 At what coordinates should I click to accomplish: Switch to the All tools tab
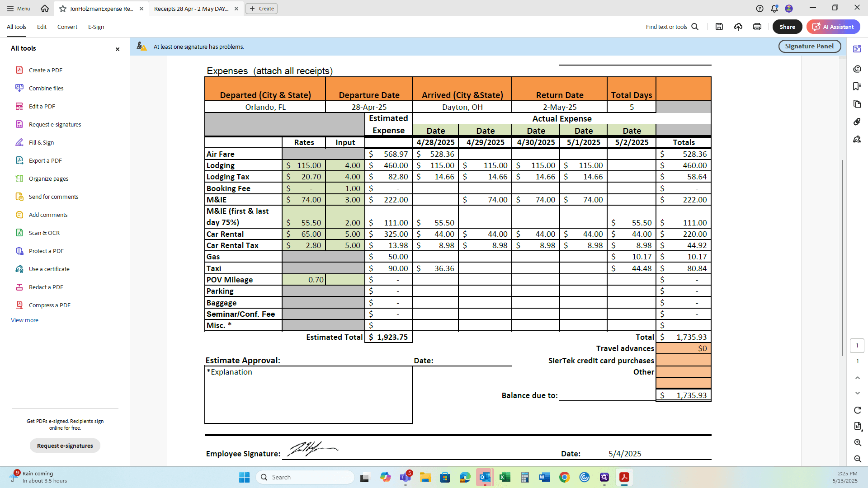tap(16, 27)
